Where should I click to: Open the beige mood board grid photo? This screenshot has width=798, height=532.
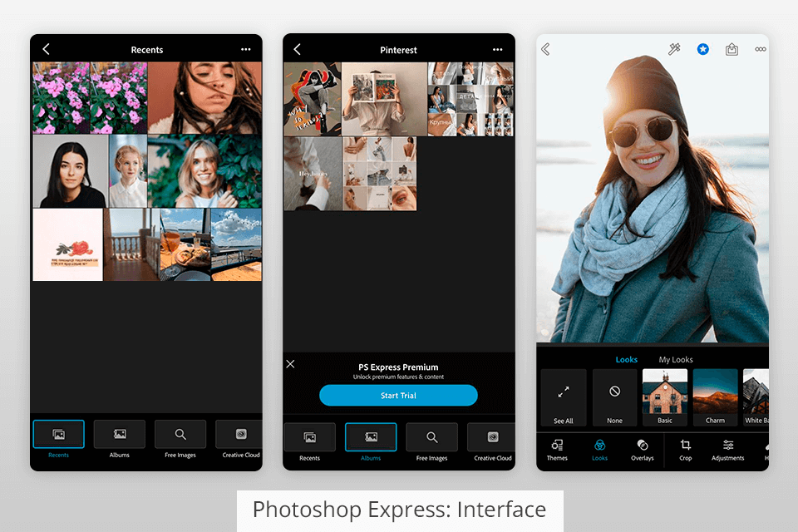380,174
